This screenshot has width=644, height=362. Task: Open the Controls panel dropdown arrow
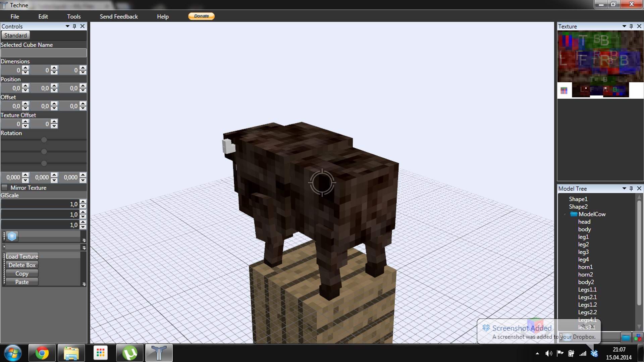[x=67, y=26]
